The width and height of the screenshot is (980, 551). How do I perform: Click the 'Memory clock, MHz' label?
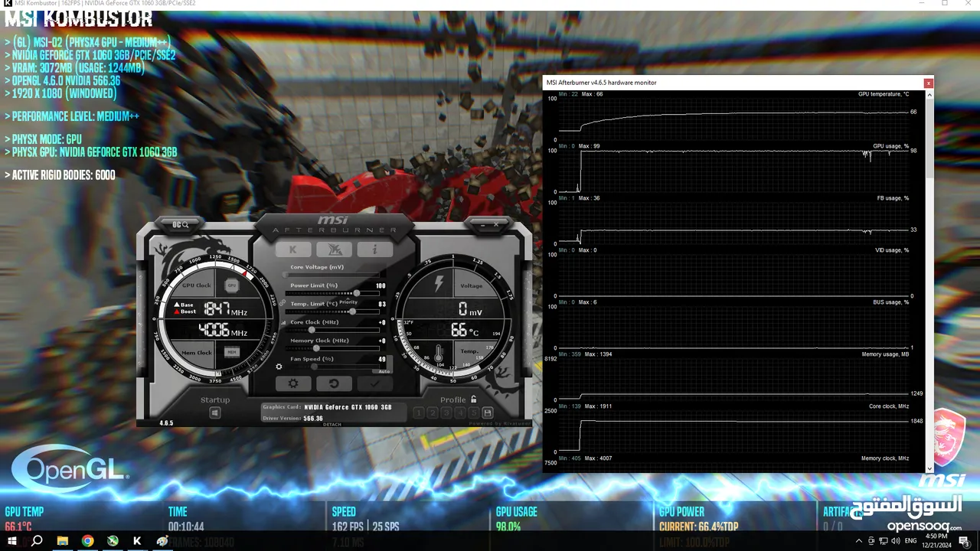(x=885, y=458)
